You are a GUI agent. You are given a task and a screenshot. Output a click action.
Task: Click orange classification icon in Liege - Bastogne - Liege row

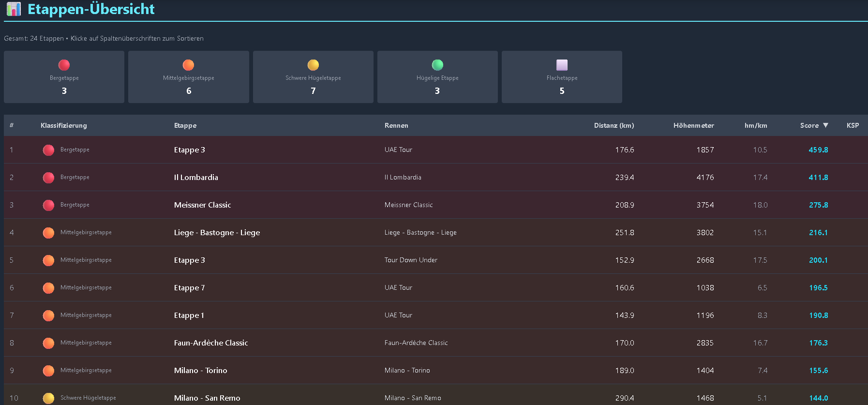(48, 233)
